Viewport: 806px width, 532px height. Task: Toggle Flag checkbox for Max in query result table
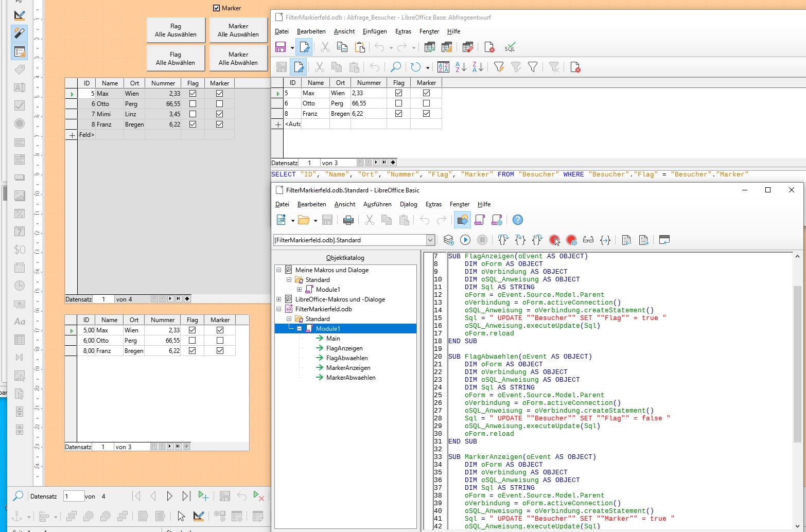pos(398,93)
